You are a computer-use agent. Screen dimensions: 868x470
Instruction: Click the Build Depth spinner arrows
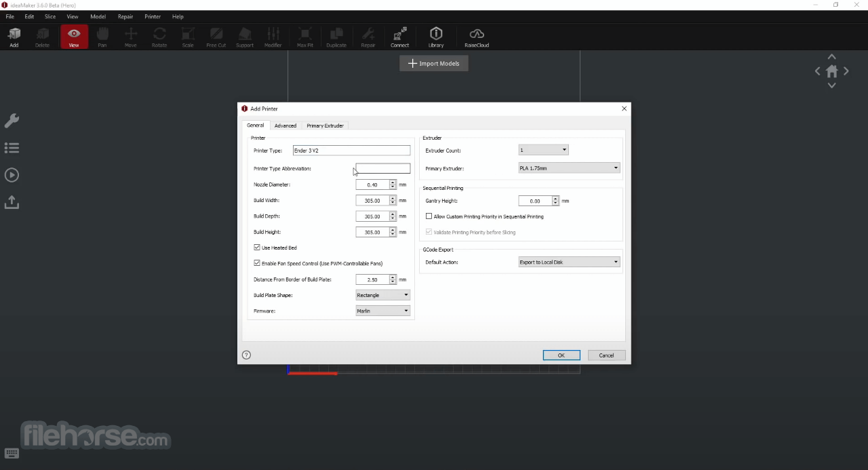[393, 216]
